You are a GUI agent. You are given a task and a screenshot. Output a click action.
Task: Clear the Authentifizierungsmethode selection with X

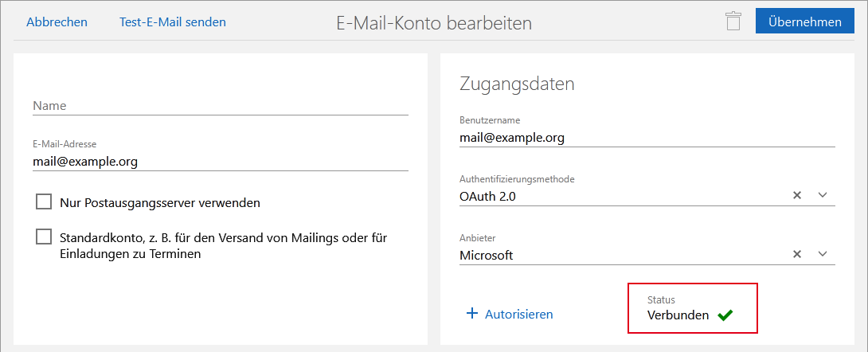(x=796, y=196)
